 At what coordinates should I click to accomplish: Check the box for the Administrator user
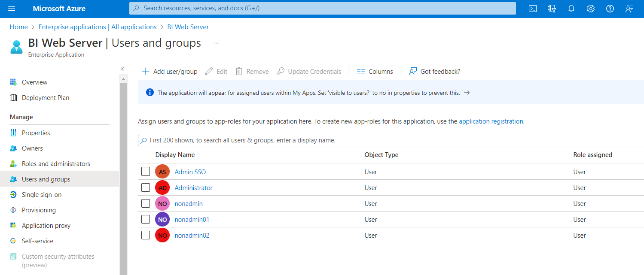coord(146,187)
